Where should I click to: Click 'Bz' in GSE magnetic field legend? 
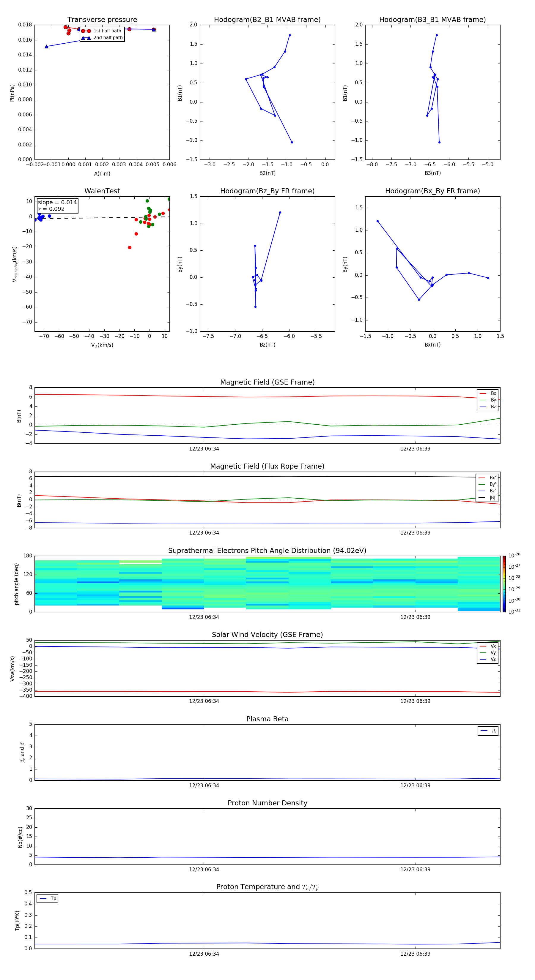point(493,407)
